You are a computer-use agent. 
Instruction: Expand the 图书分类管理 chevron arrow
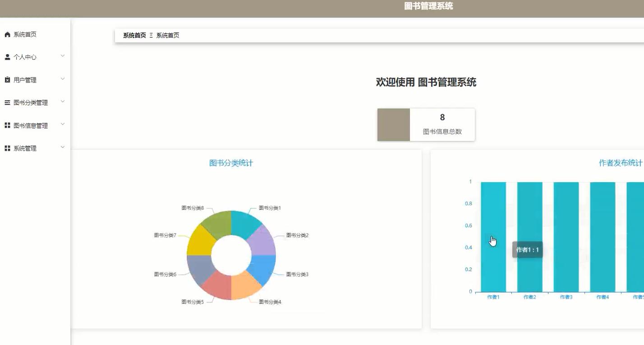click(63, 101)
